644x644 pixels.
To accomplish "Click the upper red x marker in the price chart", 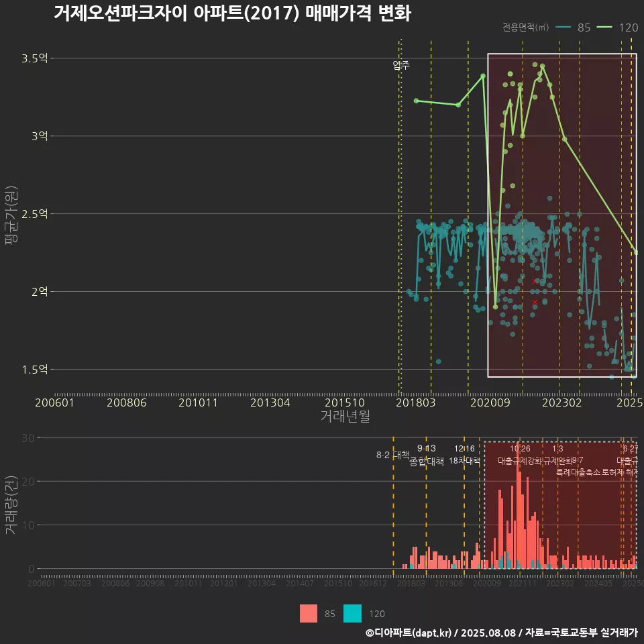I will pyautogui.click(x=535, y=281).
